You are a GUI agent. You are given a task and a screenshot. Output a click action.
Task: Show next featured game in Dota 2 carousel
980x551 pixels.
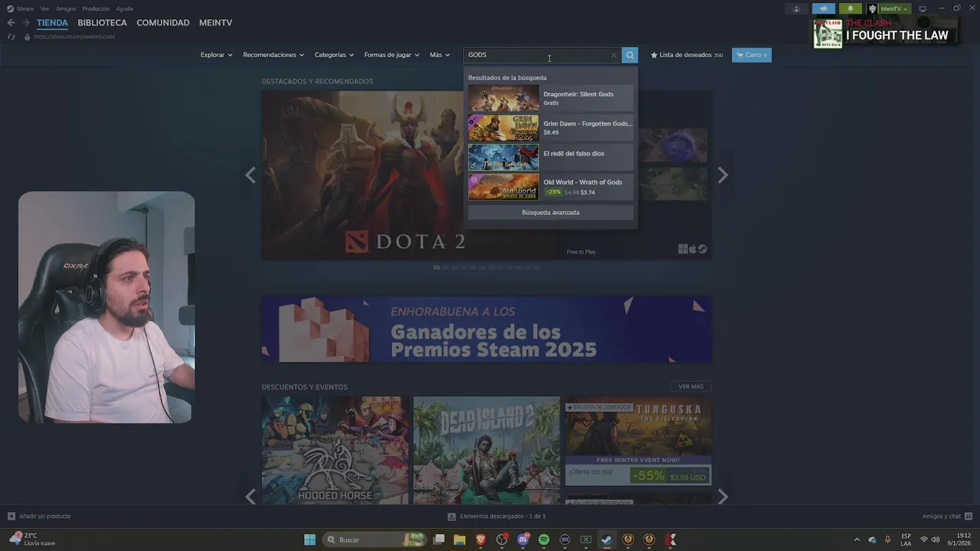[x=723, y=175]
